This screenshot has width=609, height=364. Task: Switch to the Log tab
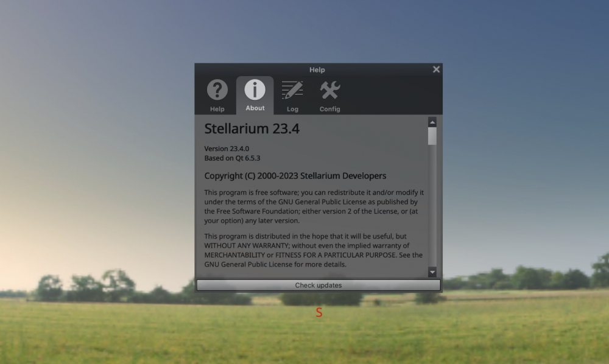292,96
